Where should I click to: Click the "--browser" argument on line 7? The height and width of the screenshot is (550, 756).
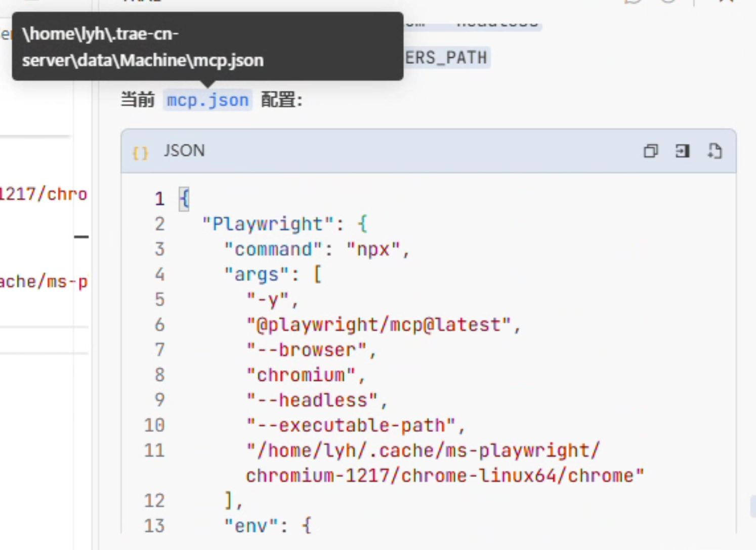(307, 350)
